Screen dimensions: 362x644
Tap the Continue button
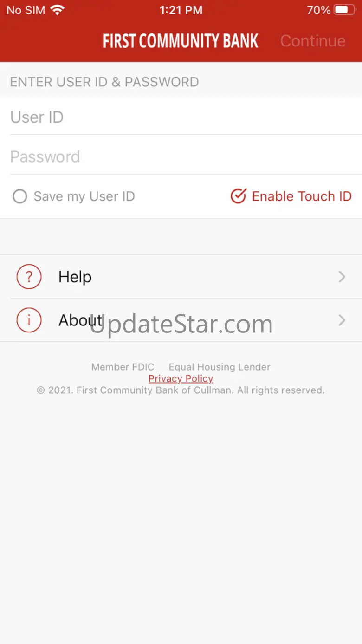tap(313, 41)
